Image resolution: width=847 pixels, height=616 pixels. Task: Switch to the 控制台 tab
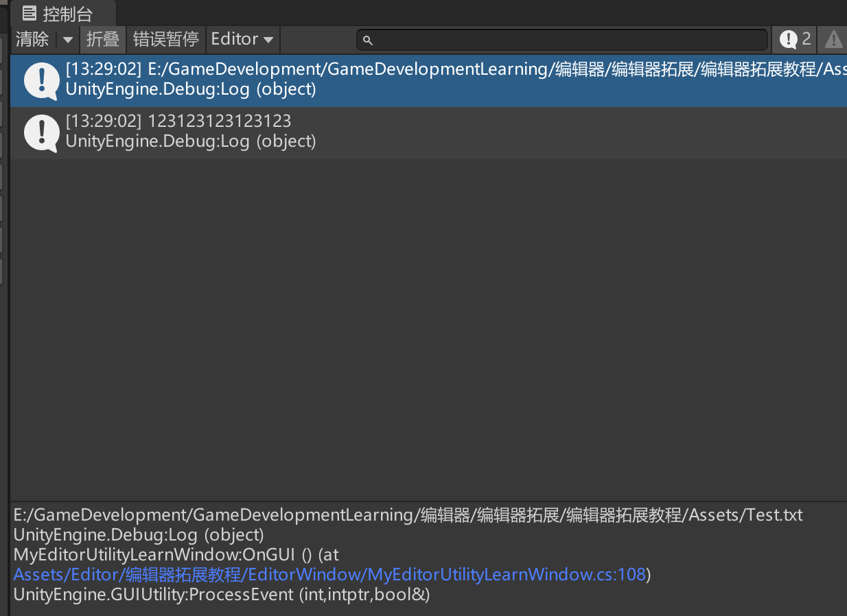tap(67, 14)
